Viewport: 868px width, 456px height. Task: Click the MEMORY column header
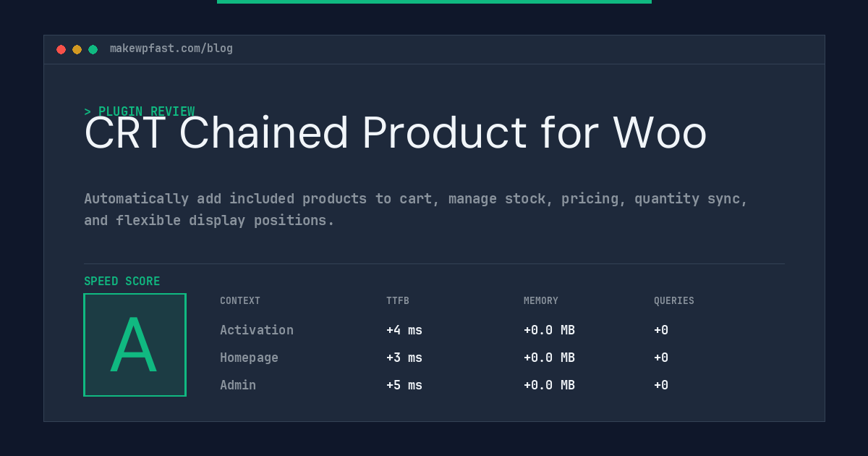(541, 301)
